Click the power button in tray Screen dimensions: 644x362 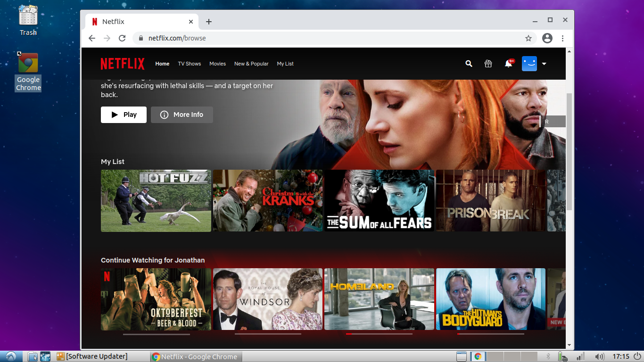(637, 356)
